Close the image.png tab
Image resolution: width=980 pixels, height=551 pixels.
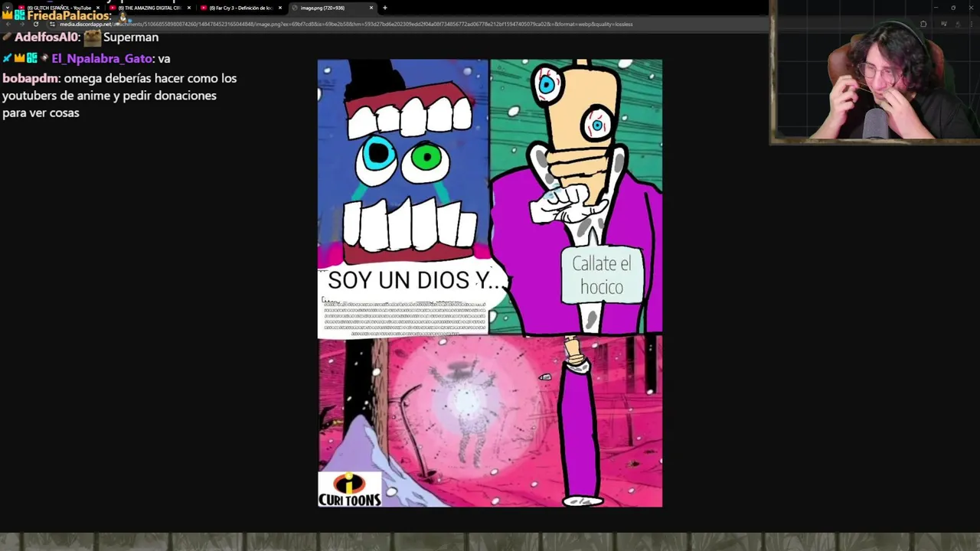[x=371, y=8]
